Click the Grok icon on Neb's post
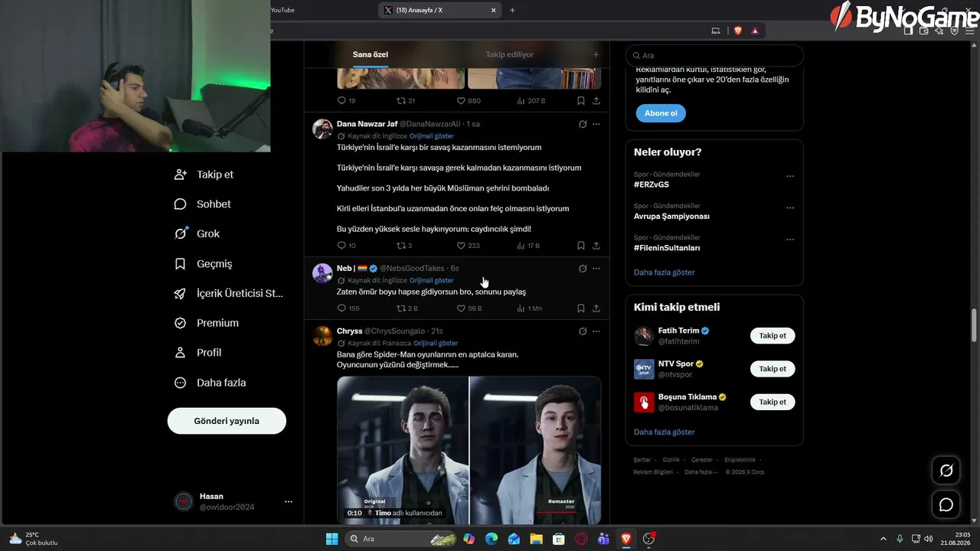The width and height of the screenshot is (980, 551). [583, 269]
